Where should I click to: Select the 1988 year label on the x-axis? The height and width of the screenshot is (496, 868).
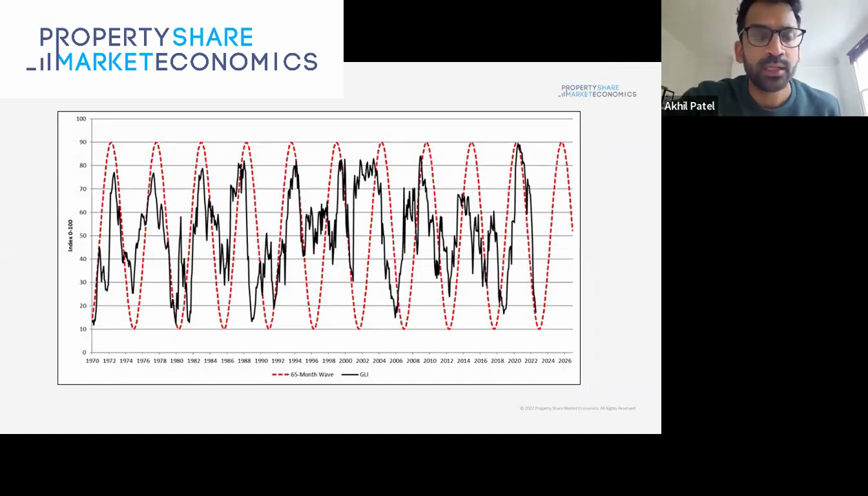point(244,361)
